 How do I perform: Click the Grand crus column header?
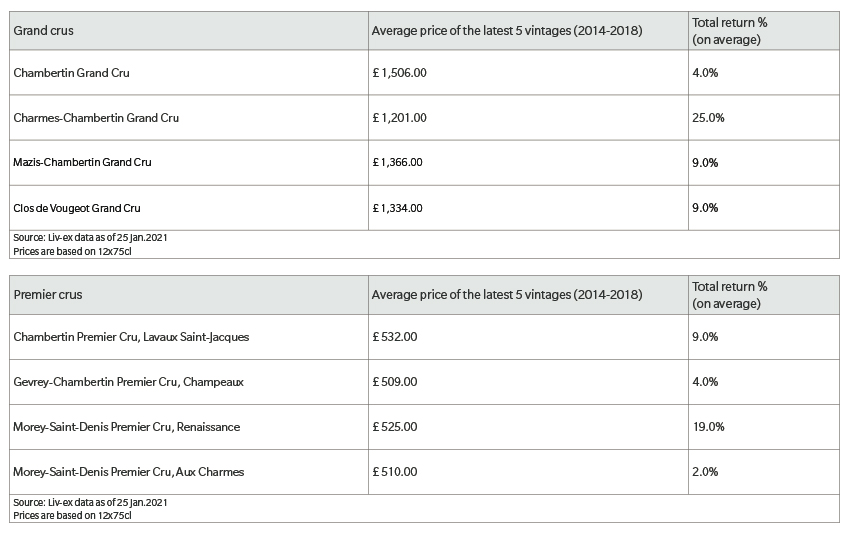(43, 31)
